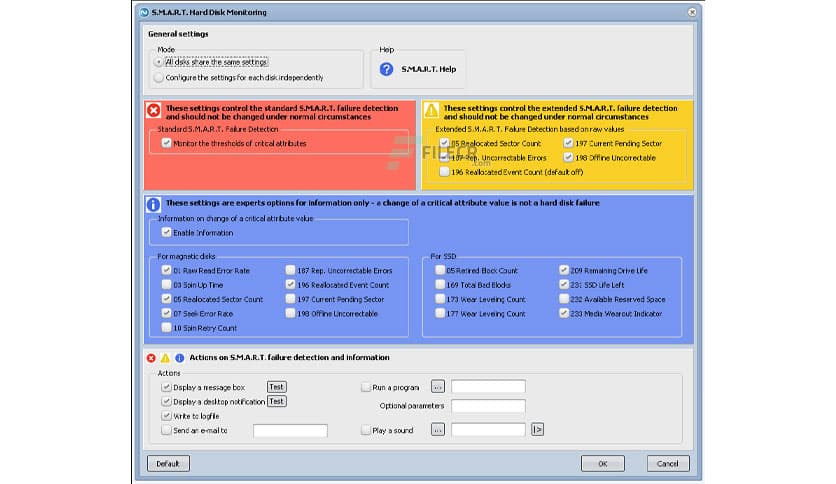Click the small blue info icon beside Actions heading
Viewport: 836px width, 484px height.
click(180, 358)
